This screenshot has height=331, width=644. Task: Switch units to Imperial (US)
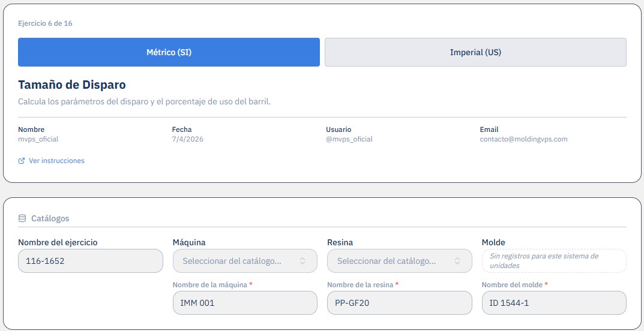coord(475,52)
